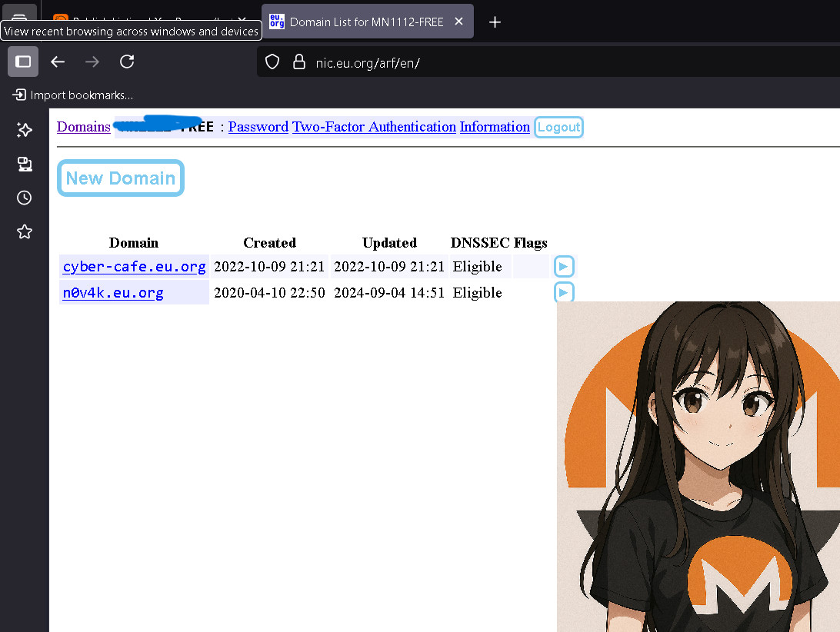Open Import bookmarks item
Viewport: 840px width, 632px height.
click(73, 95)
